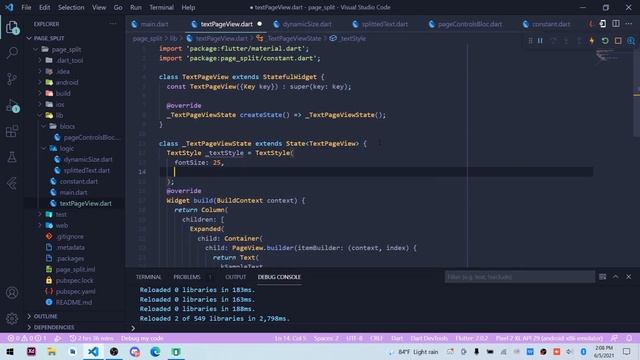Open Accounts menu icon
Screen dimensions: 640x360
12,293
